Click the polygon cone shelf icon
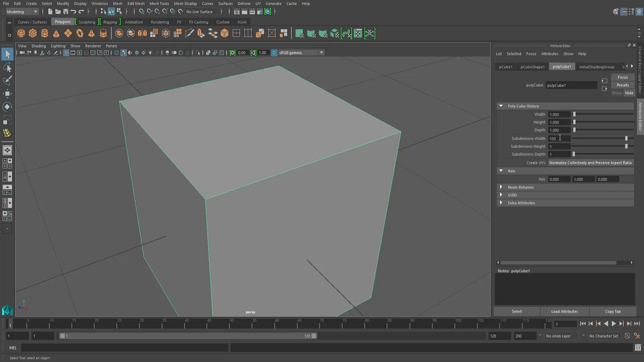 (x=56, y=34)
